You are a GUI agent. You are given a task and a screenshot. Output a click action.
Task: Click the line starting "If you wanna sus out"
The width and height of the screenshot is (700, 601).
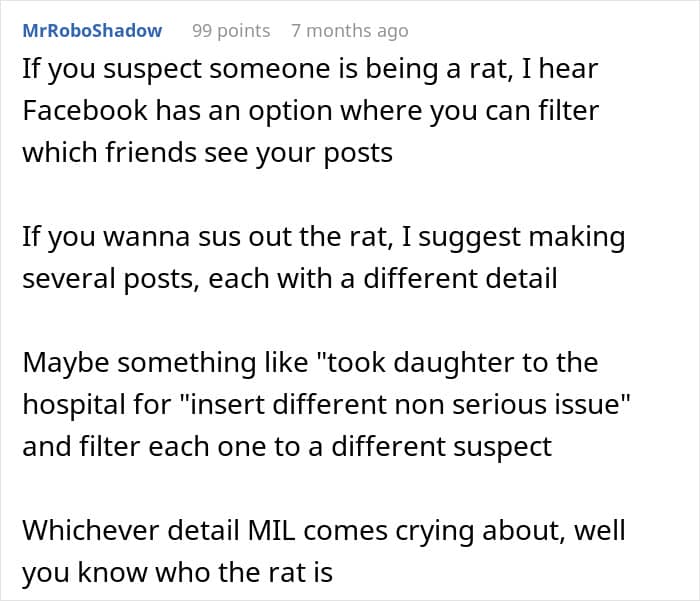tap(322, 238)
